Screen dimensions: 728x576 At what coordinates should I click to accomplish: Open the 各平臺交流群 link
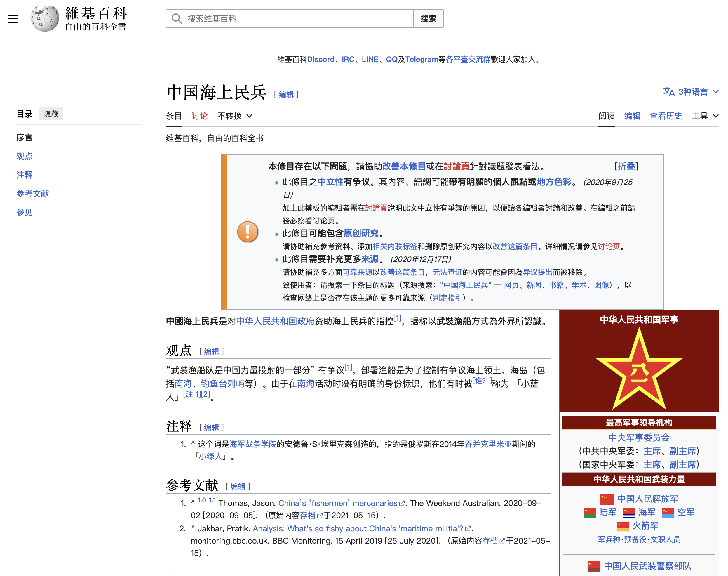[468, 59]
